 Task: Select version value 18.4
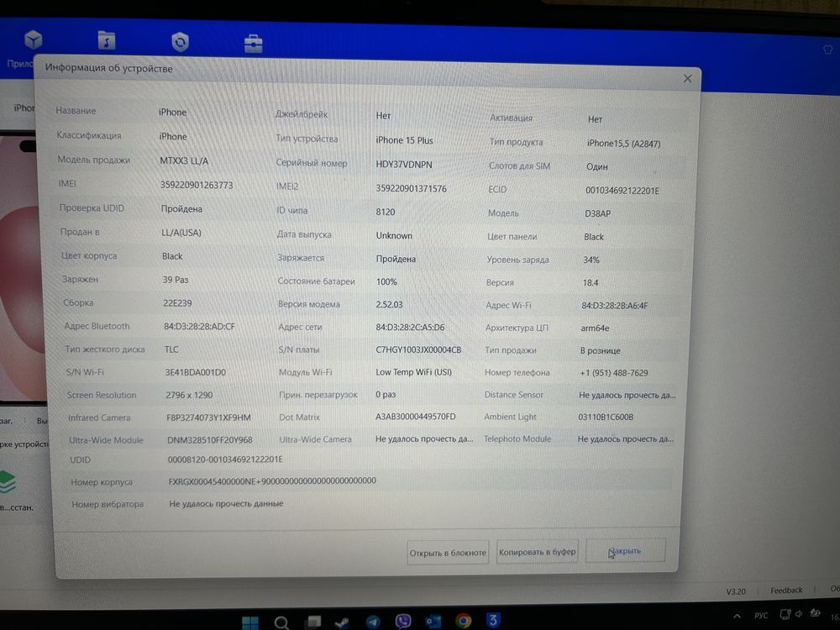click(591, 283)
